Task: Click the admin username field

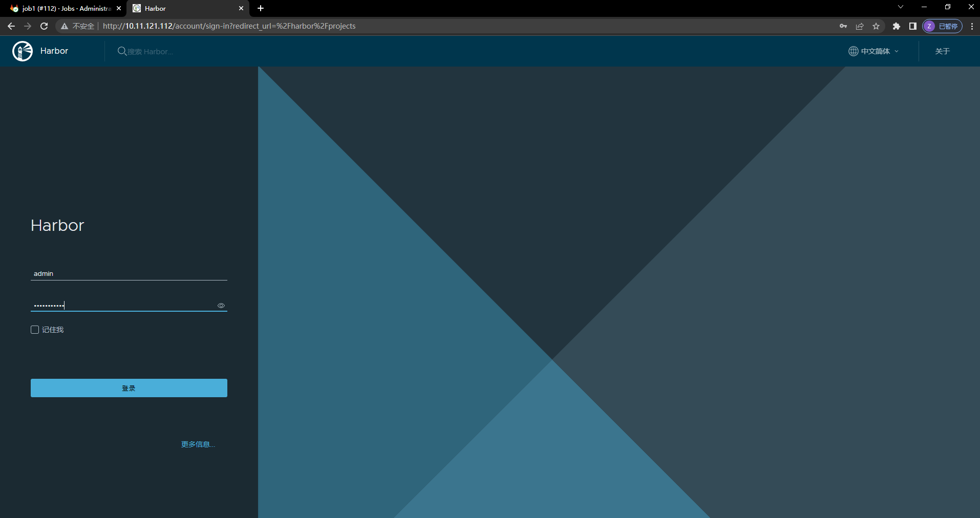Action: [x=129, y=274]
